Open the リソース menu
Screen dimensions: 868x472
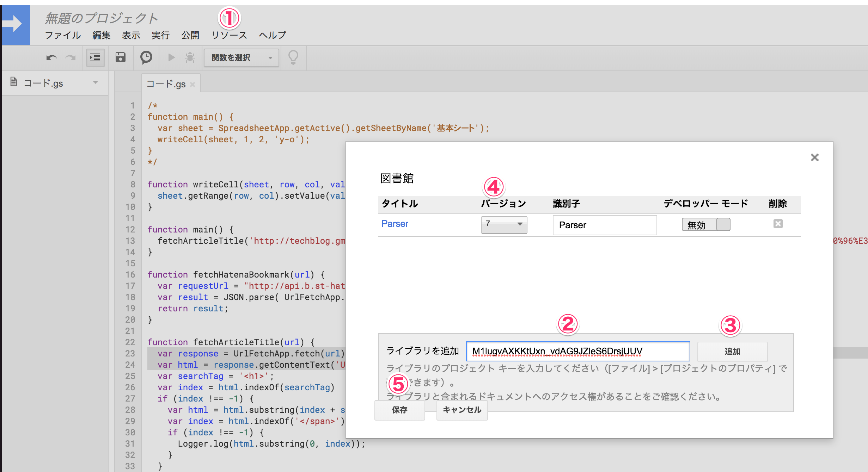tap(229, 35)
